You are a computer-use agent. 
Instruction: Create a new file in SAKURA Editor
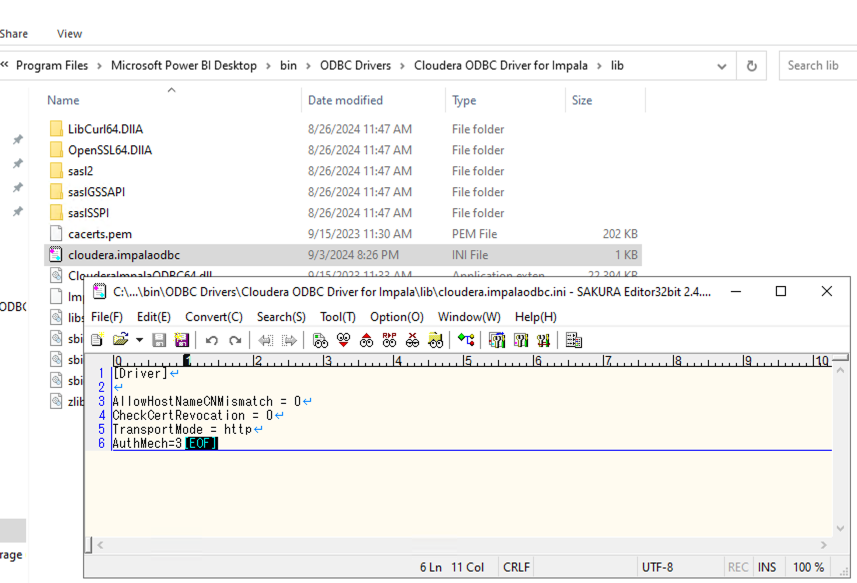click(97, 340)
